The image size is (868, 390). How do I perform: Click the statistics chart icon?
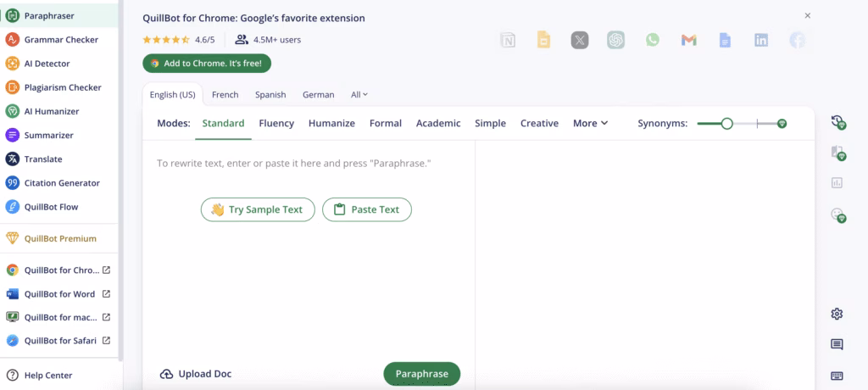click(837, 182)
